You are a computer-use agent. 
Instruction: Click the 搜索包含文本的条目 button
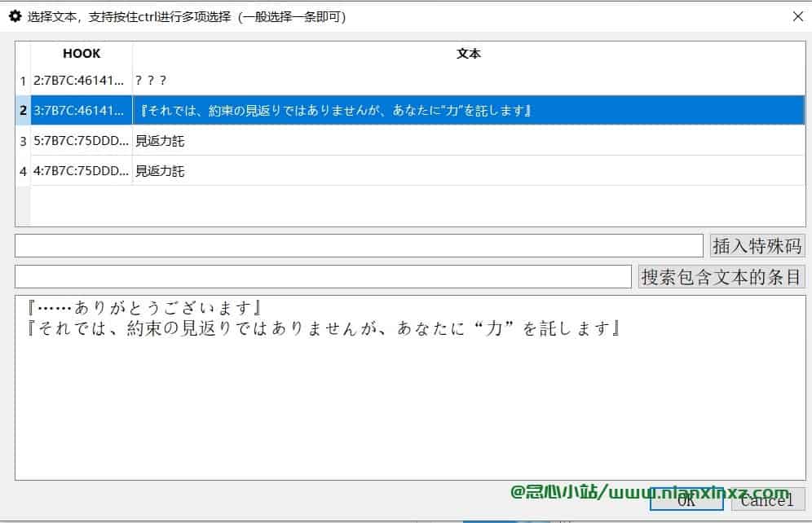[722, 277]
